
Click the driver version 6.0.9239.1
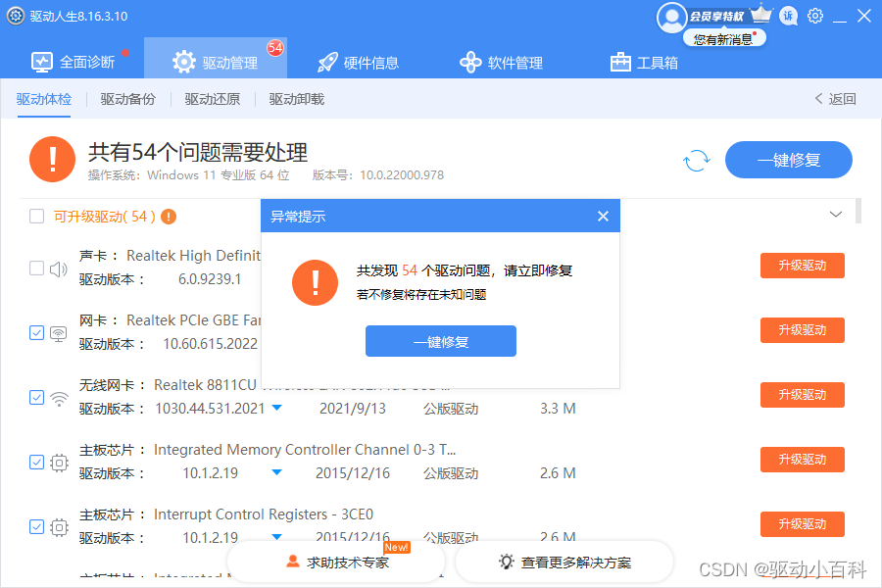pyautogui.click(x=210, y=278)
